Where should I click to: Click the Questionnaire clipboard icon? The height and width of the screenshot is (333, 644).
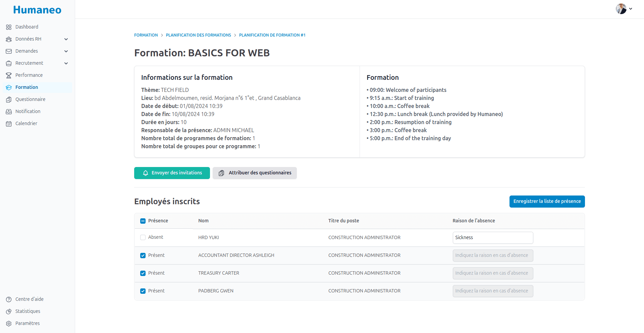[9, 100]
